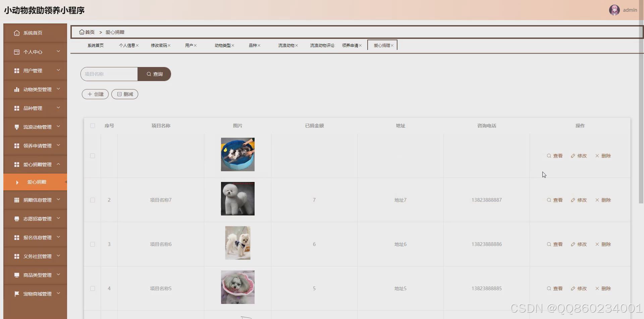Close the 领养申请 tab with its X

360,46
